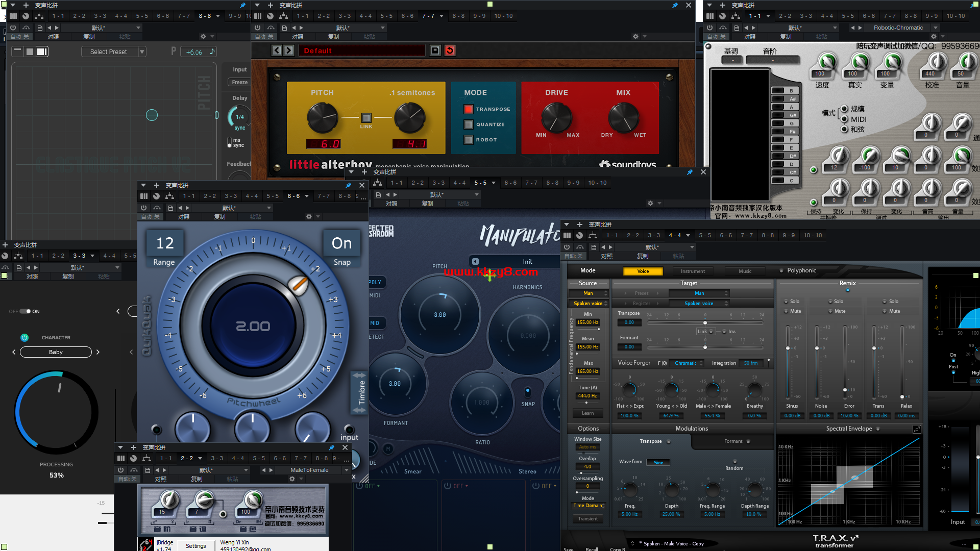Select the Voice tab in TRAX Transformer

(643, 270)
